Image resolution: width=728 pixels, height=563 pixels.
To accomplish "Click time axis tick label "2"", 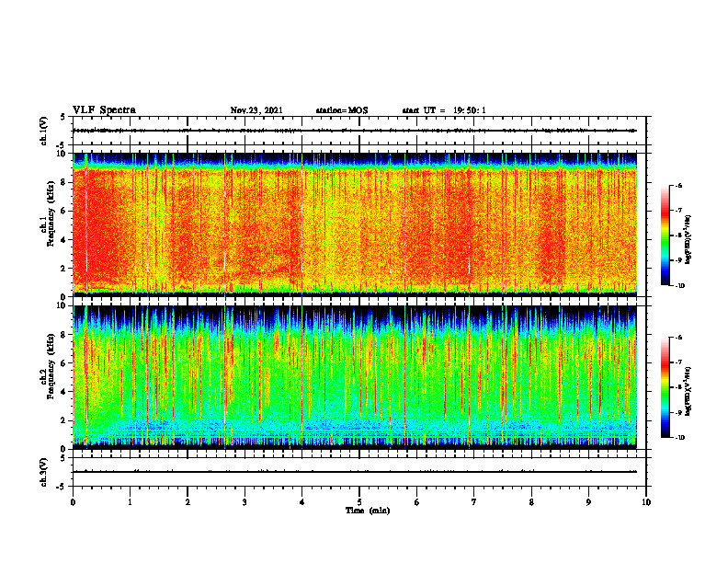I will tap(188, 501).
